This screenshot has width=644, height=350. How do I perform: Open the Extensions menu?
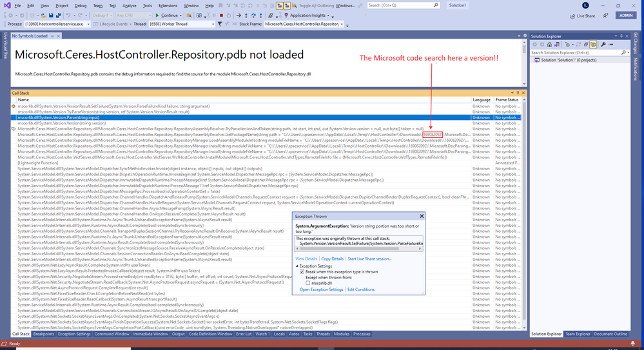click(x=168, y=5)
